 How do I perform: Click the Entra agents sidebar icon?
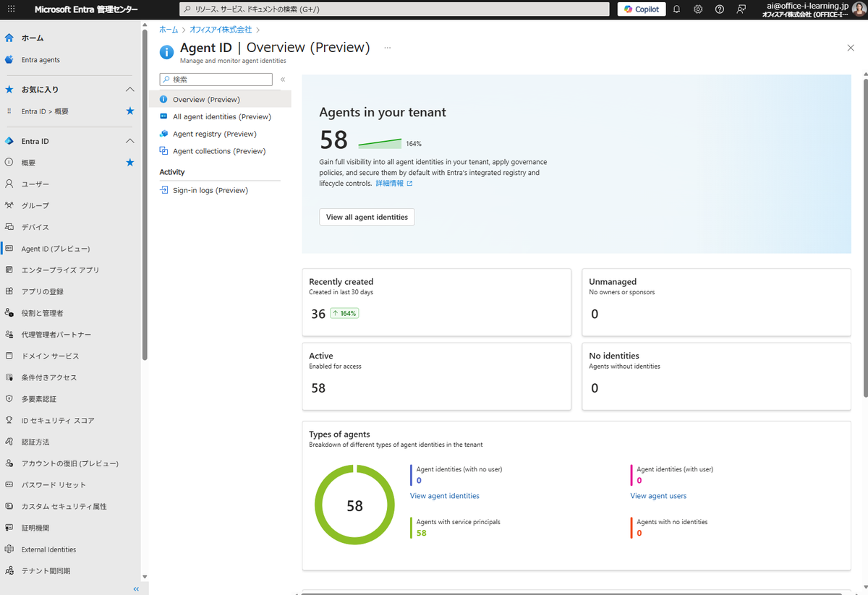[9, 60]
